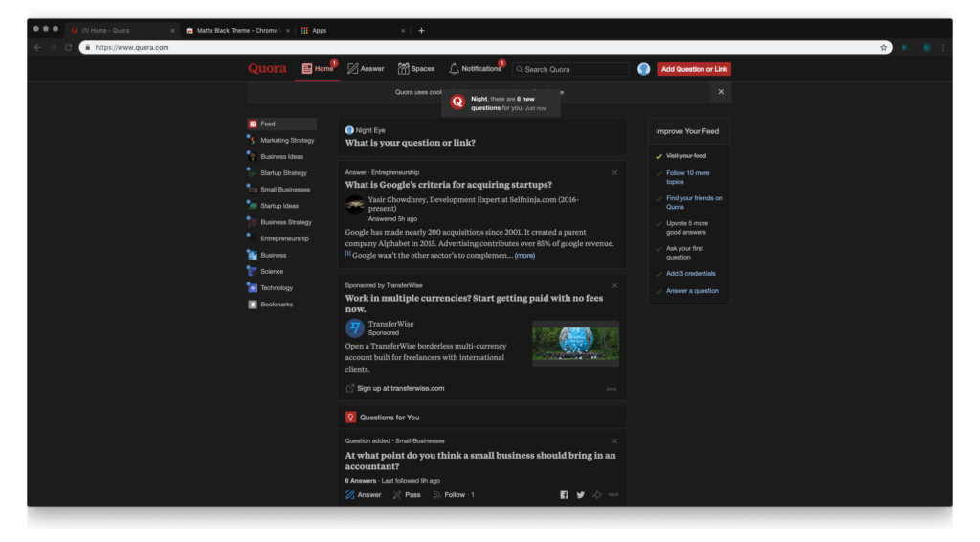Bookmark this page with star icon
Screen dimensions: 980x542
(883, 48)
